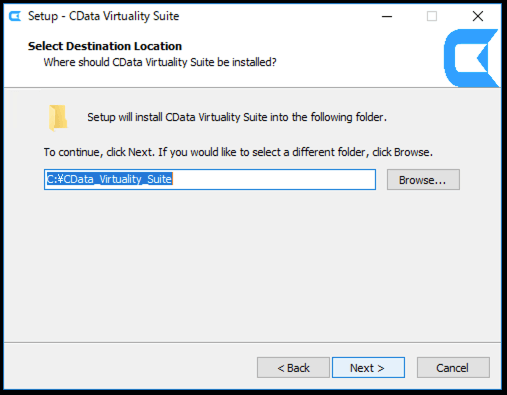507x395 pixels.
Task: Open the Browse... folder picker
Action: point(423,180)
